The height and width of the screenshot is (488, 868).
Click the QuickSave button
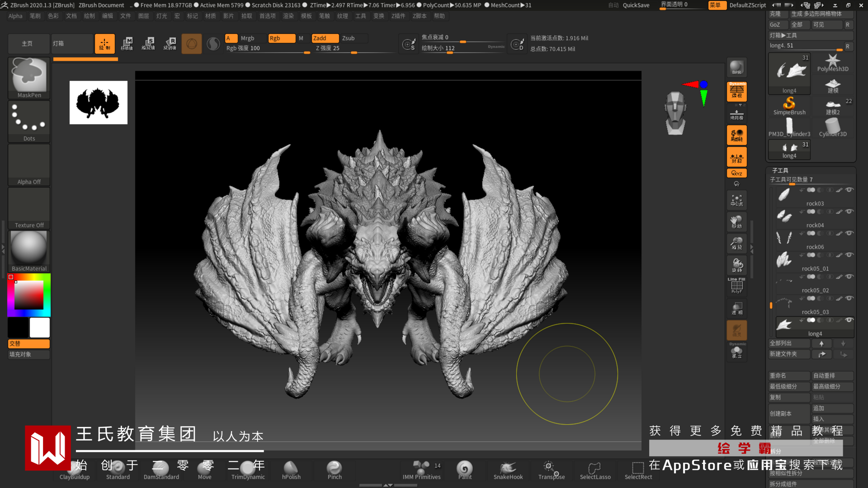pyautogui.click(x=636, y=5)
